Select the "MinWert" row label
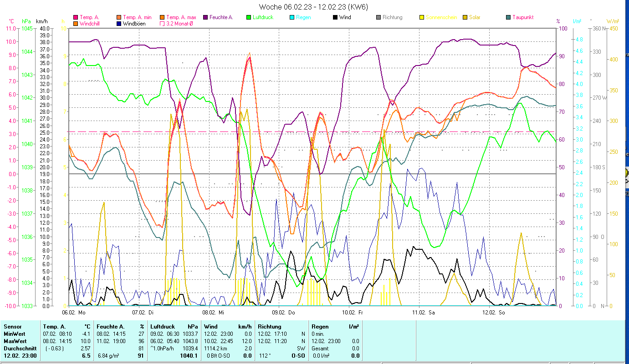This screenshot has height=364, width=629. pyautogui.click(x=14, y=334)
